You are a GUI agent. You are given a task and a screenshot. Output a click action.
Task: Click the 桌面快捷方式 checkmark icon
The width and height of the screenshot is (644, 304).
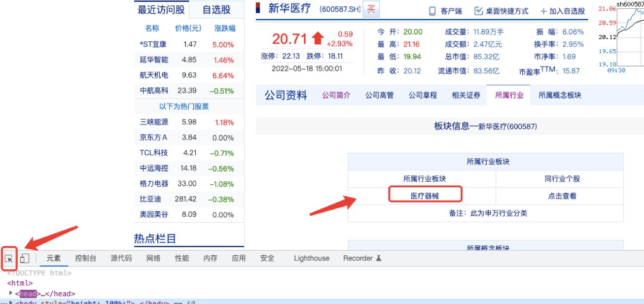click(x=477, y=11)
